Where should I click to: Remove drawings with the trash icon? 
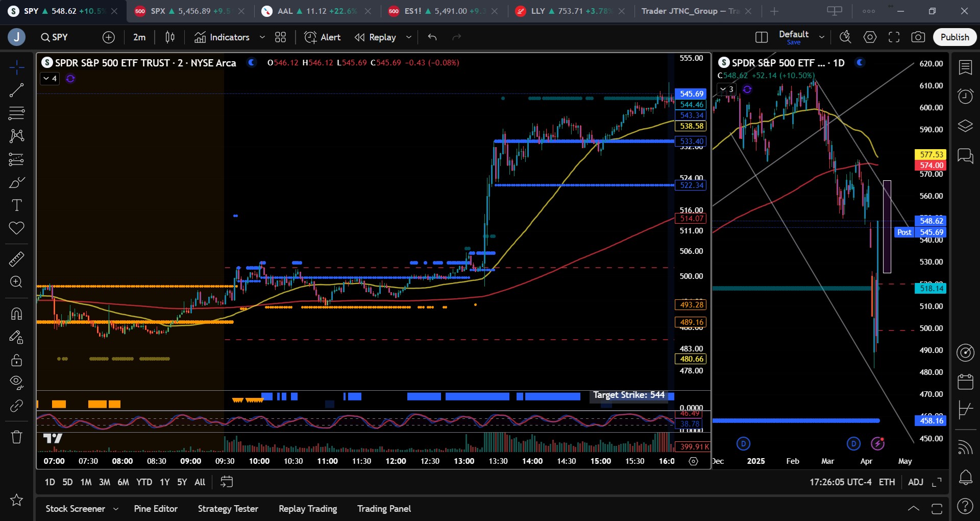[x=16, y=437]
